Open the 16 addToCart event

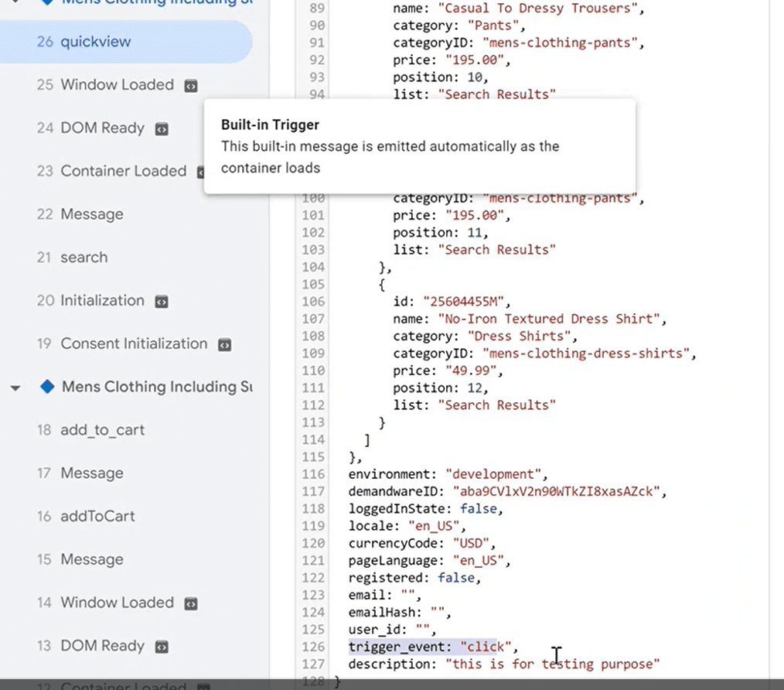pyautogui.click(x=97, y=516)
